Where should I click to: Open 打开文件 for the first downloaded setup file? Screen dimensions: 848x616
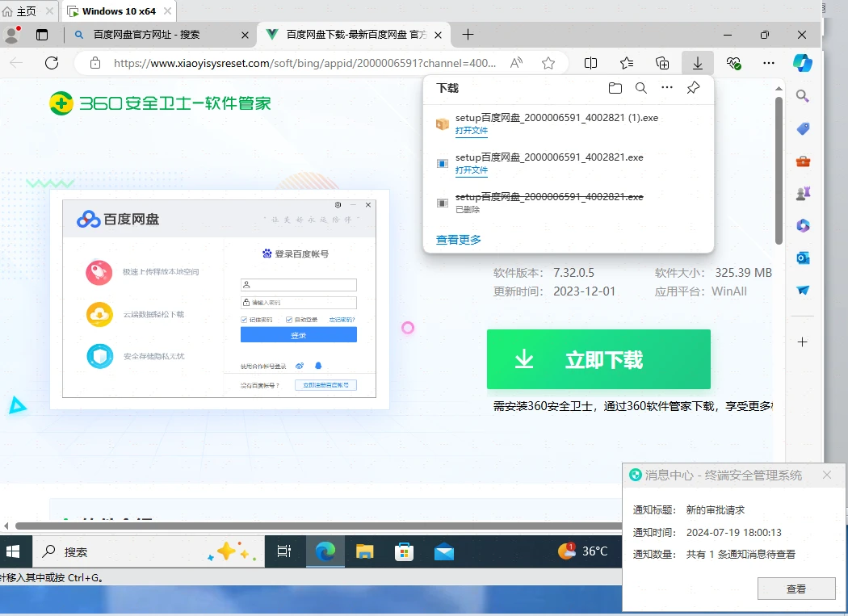[x=472, y=130]
